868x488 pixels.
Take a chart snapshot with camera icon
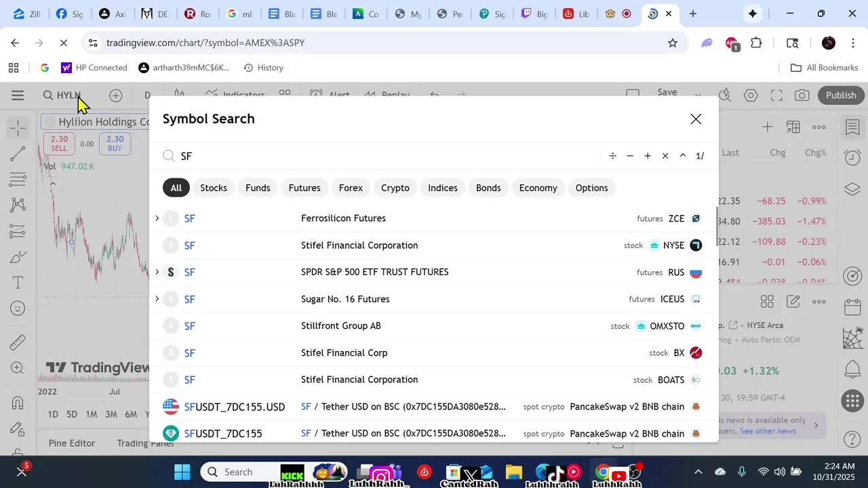pyautogui.click(x=802, y=96)
